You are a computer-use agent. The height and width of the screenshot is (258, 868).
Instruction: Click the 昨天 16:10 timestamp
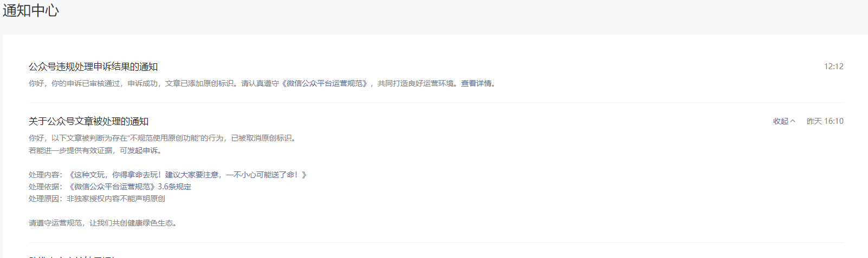(x=825, y=121)
